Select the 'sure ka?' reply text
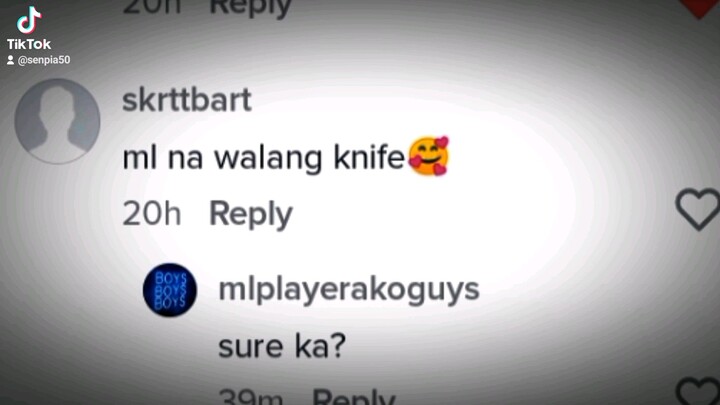This screenshot has width=720, height=405. (282, 346)
